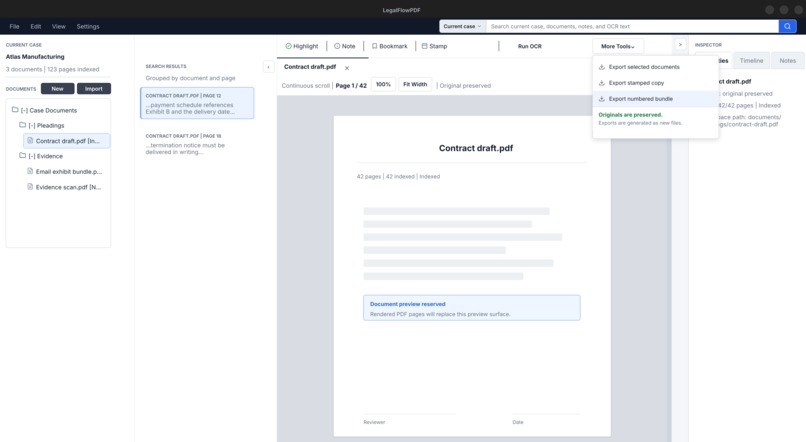Click the Atlas Manufacturing case name
This screenshot has width=806, height=442.
pos(35,57)
